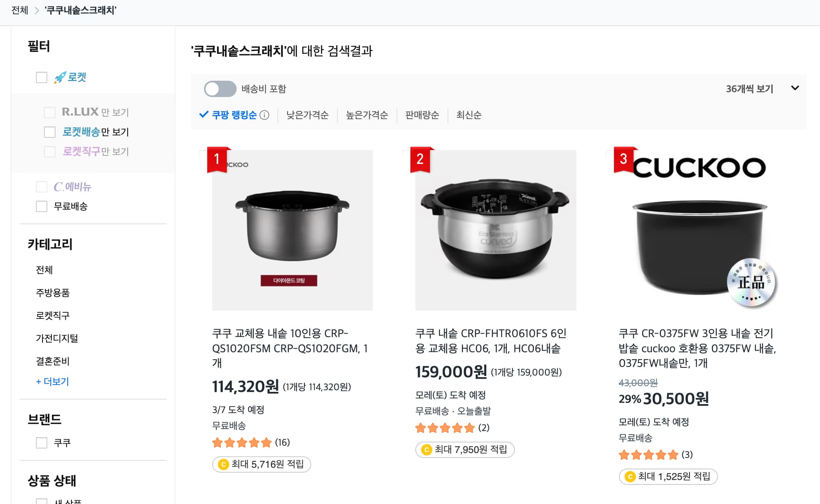The width and height of the screenshot is (820, 504).
Task: Open the CRP-FHTR0610FS product thumbnail
Action: coord(495,230)
